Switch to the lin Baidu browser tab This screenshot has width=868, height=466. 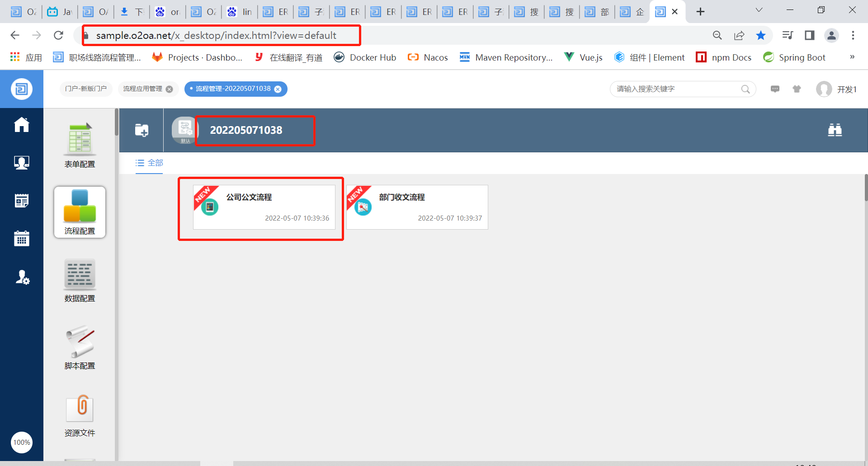pyautogui.click(x=240, y=12)
